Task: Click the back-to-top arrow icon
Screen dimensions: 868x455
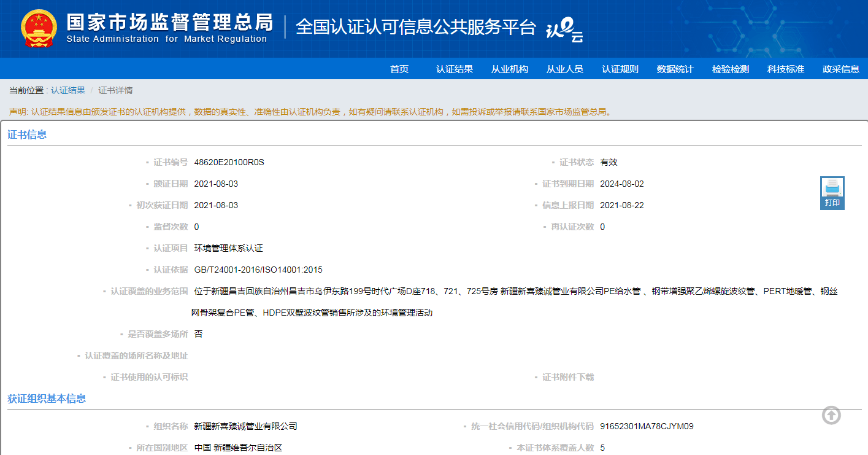Action: point(831,416)
